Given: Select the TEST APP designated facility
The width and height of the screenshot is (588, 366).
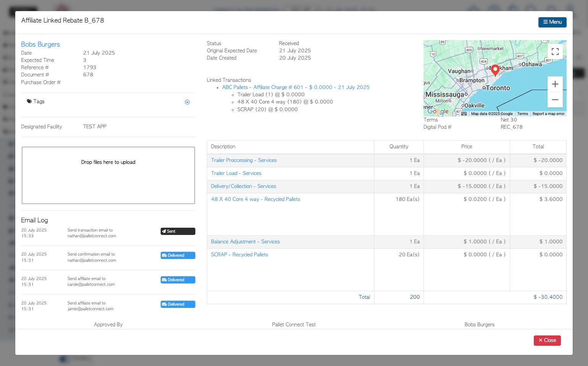Looking at the screenshot, I should click(95, 126).
